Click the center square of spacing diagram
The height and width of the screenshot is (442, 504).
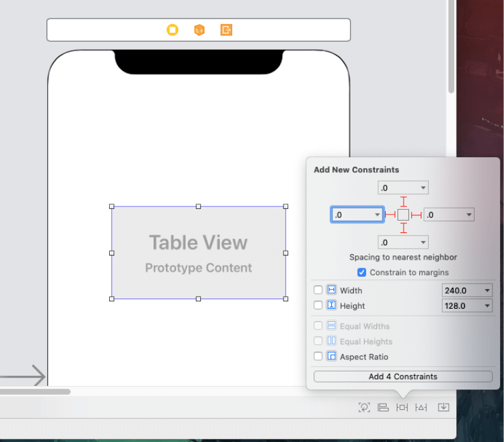[x=403, y=215]
